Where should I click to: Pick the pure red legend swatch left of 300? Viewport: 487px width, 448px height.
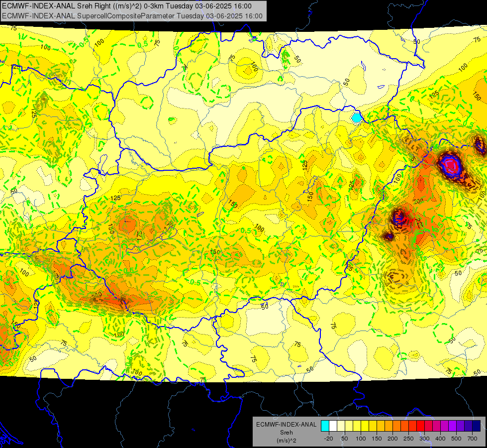[420, 426]
